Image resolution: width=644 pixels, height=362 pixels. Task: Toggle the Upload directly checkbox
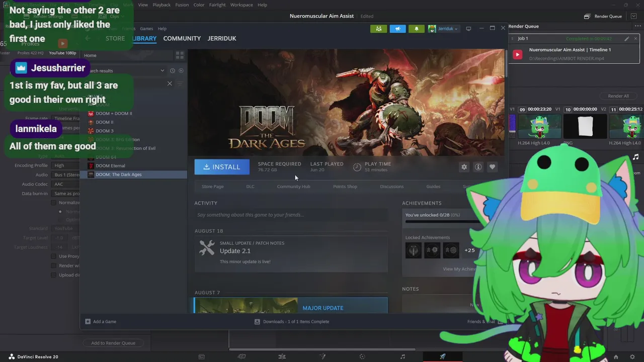pos(54,275)
